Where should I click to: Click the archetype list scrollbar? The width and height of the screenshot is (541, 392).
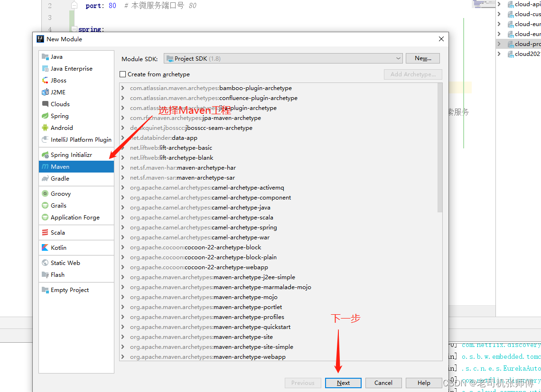(439, 147)
